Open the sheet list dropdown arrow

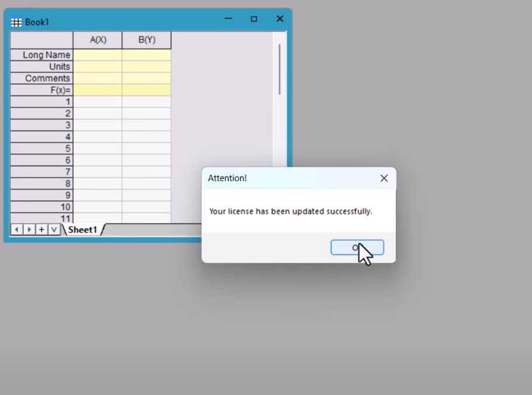pyautogui.click(x=53, y=230)
